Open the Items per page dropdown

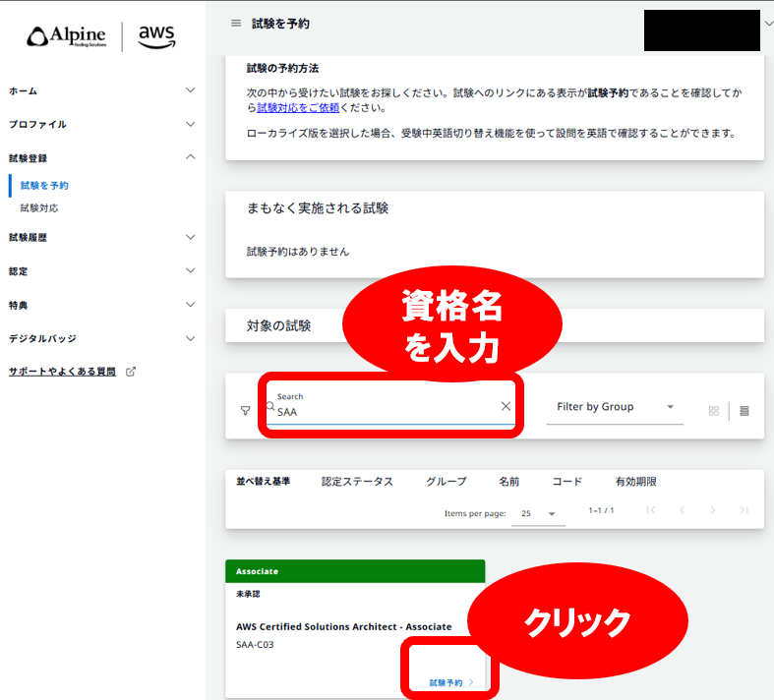point(538,513)
